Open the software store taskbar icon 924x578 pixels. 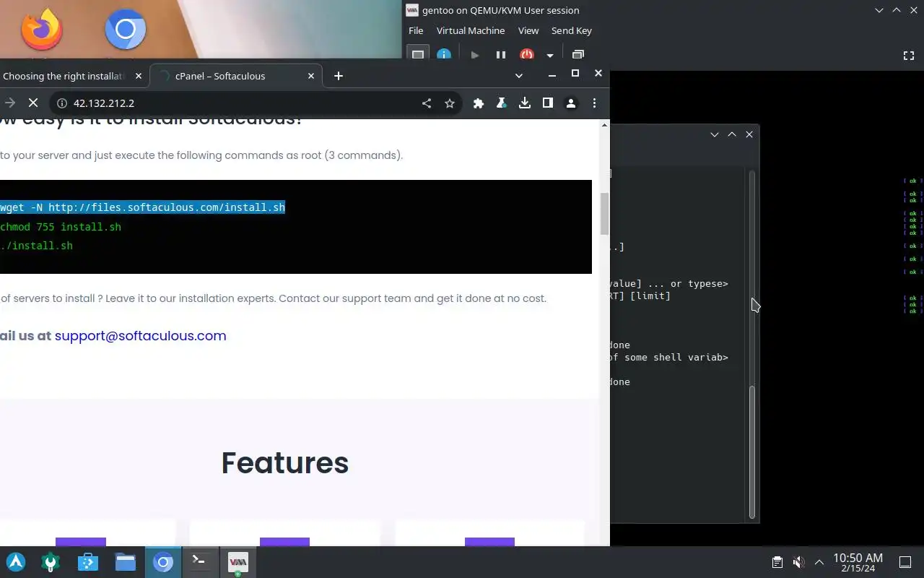coord(88,562)
